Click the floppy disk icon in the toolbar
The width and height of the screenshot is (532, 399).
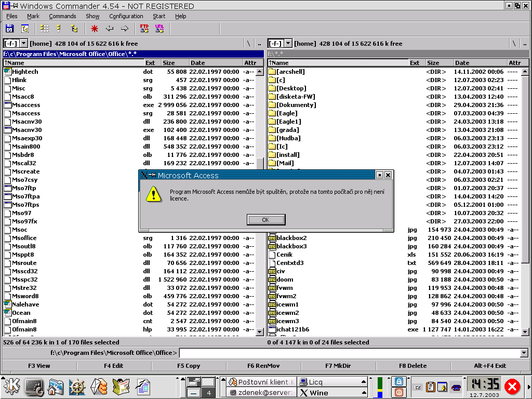tap(9, 29)
